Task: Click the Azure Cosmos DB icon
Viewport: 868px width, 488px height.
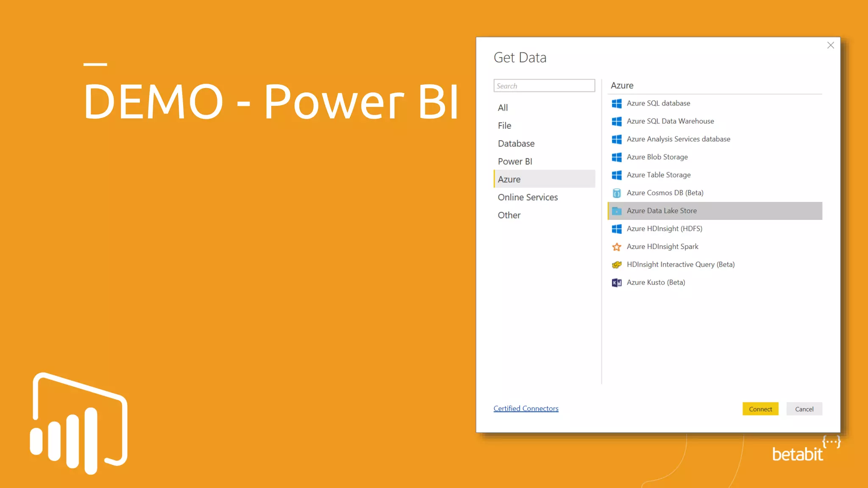Action: click(x=617, y=193)
